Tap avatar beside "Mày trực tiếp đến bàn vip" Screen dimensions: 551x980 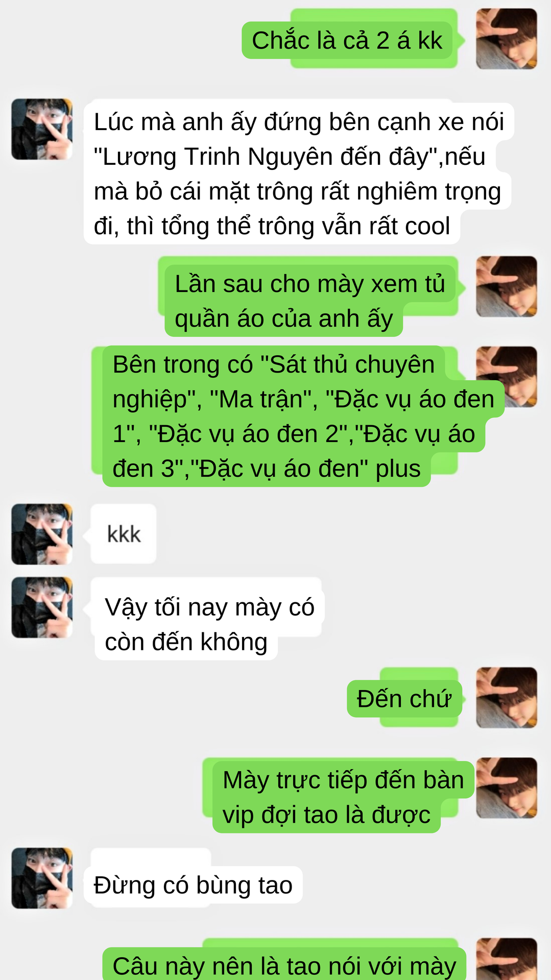[x=506, y=788]
